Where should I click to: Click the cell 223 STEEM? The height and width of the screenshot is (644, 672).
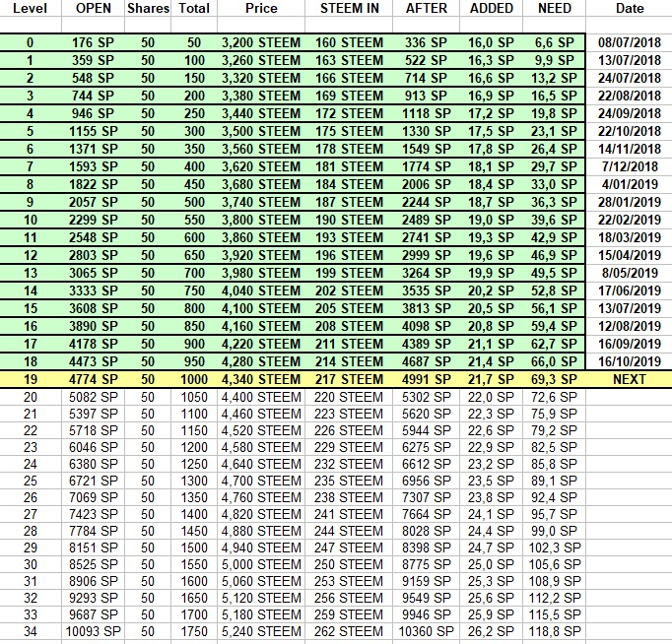349,414
